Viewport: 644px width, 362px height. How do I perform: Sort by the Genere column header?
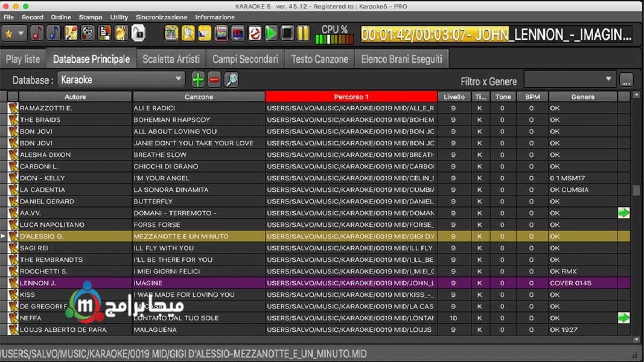click(583, 97)
